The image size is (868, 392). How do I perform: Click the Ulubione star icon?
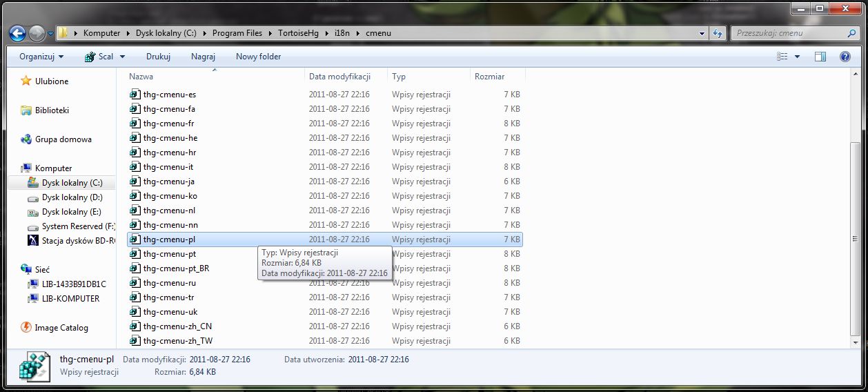(26, 81)
